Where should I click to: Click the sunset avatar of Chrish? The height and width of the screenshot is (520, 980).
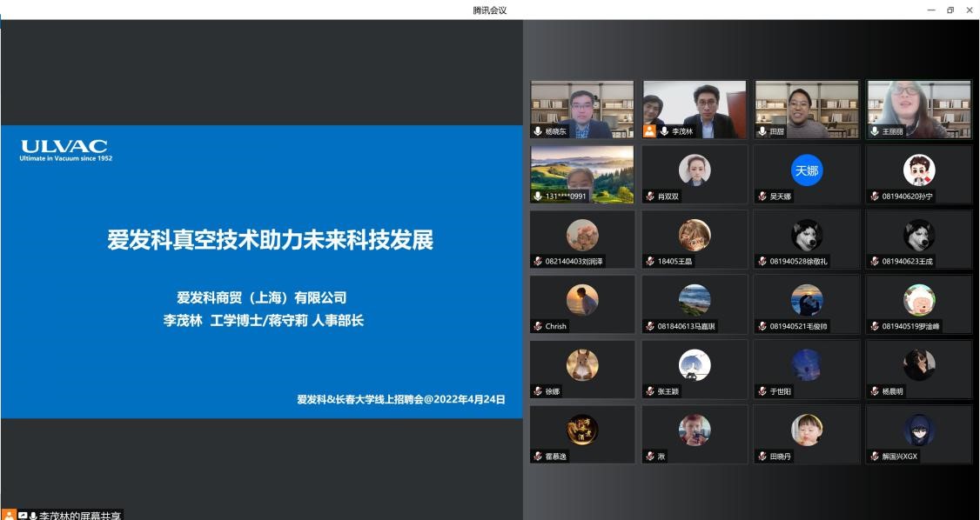click(x=582, y=300)
